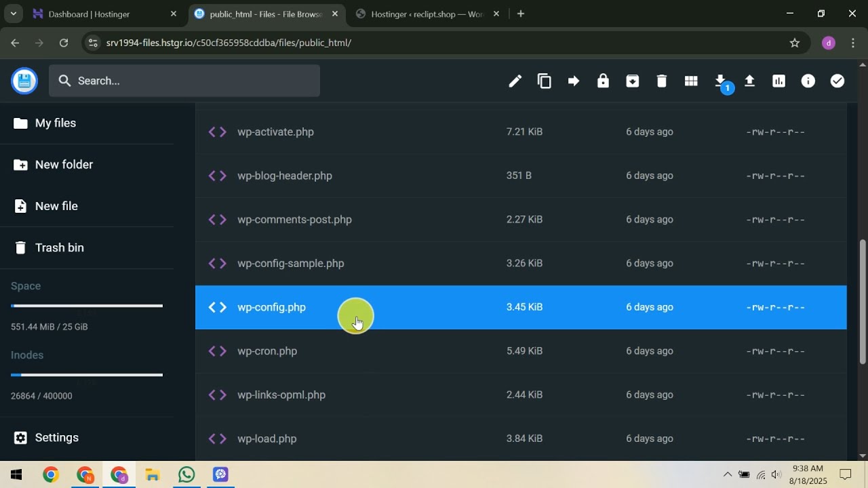Open a new browser tab

point(521,14)
